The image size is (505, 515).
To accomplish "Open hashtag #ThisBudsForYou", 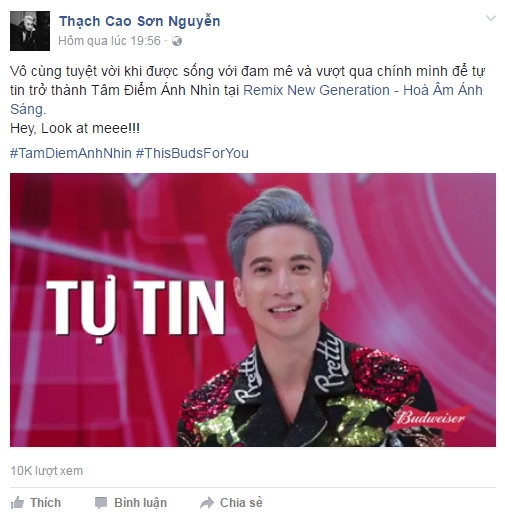I will coord(192,153).
